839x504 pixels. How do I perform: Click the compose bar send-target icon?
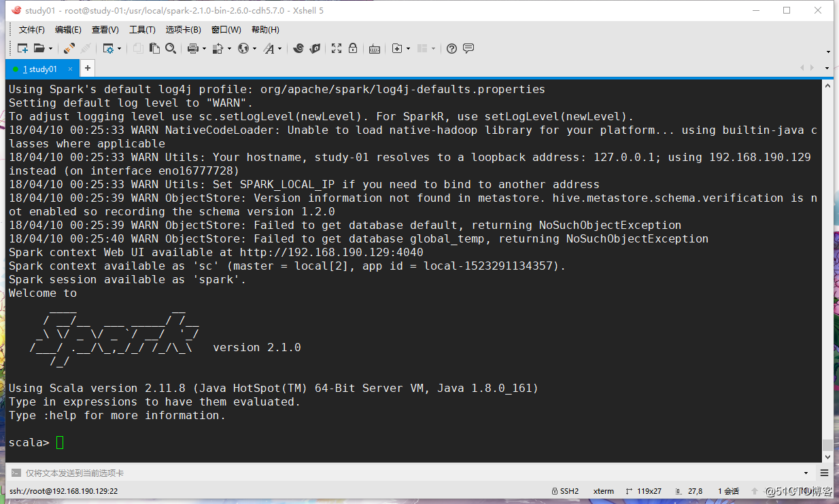16,473
